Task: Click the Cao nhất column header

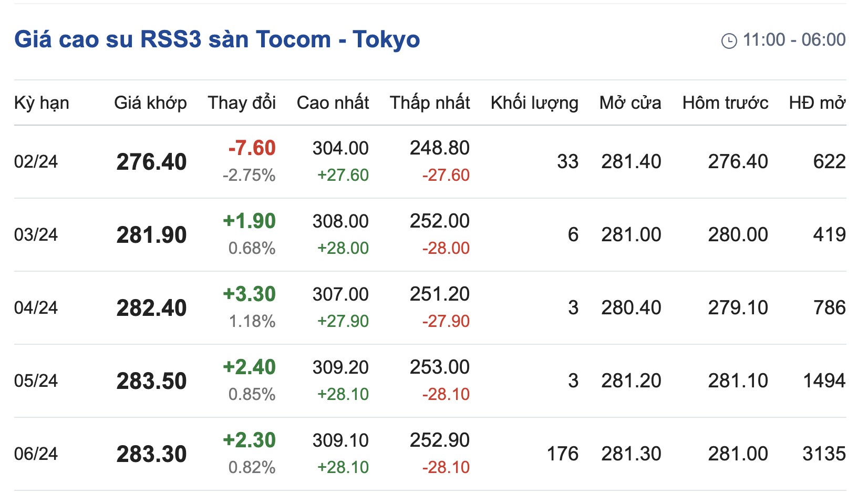Action: [x=333, y=102]
